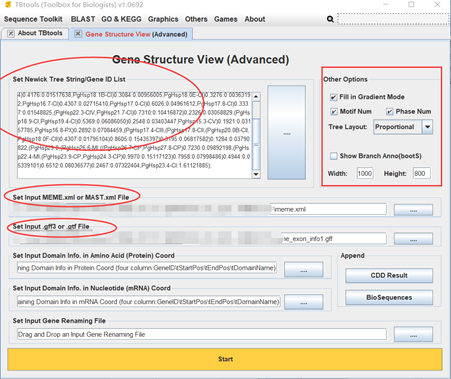The width and height of the screenshot is (451, 379).
Task: Click the Height input field
Action: 422,173
